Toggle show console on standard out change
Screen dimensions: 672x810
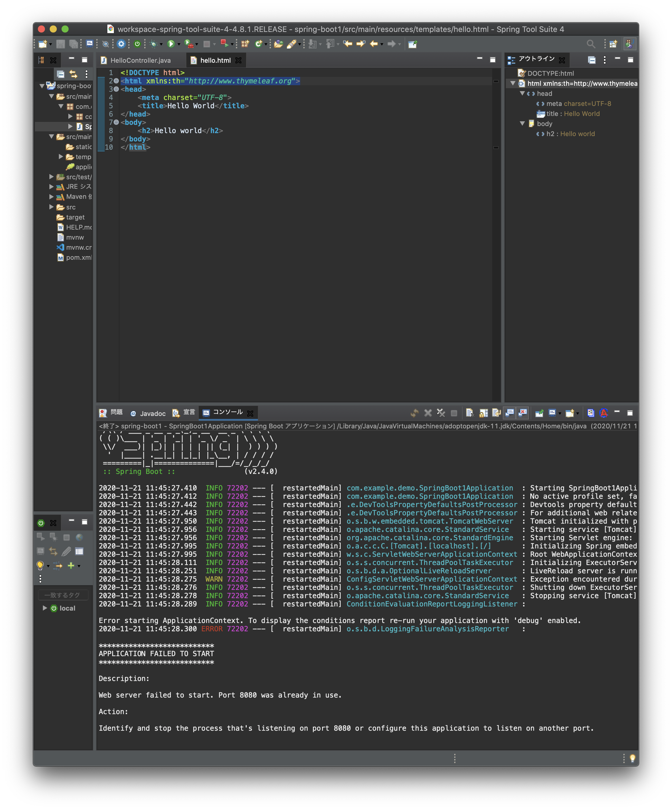click(x=510, y=413)
